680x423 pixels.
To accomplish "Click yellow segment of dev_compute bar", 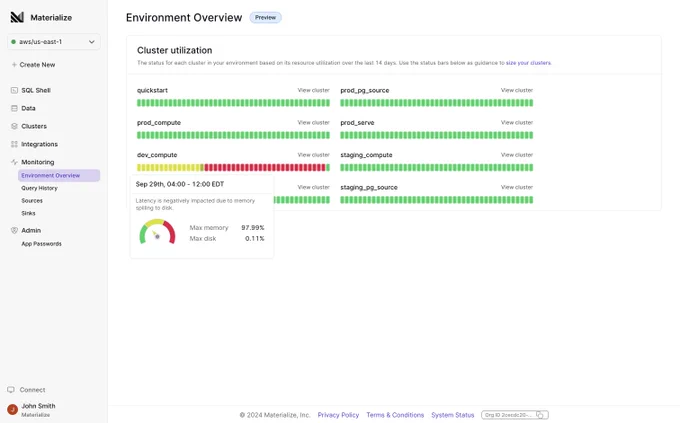I will coord(170,167).
